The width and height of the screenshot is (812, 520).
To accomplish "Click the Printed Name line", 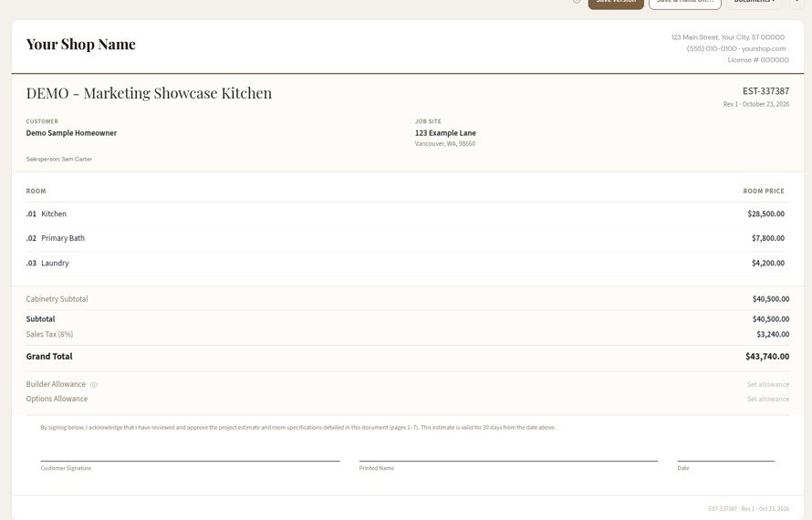I will (x=508, y=461).
